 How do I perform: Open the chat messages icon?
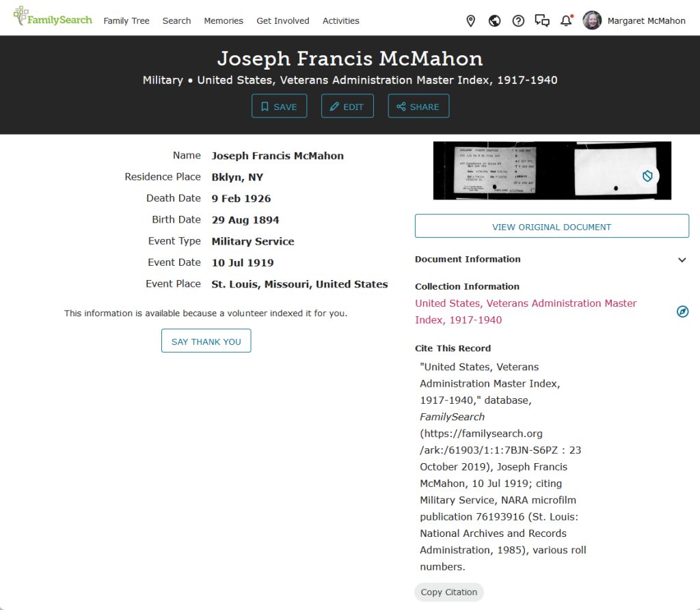542,20
